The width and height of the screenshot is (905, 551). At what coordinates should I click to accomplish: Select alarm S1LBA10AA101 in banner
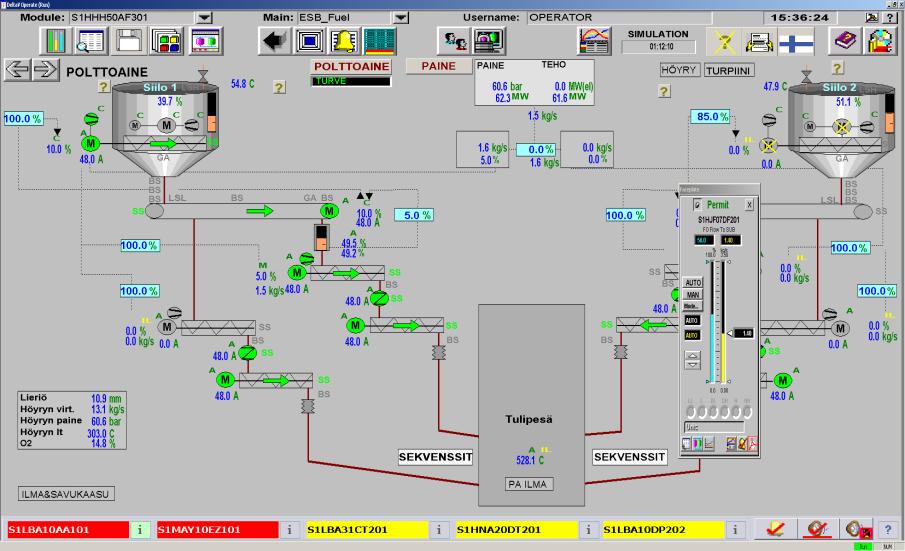(68, 530)
